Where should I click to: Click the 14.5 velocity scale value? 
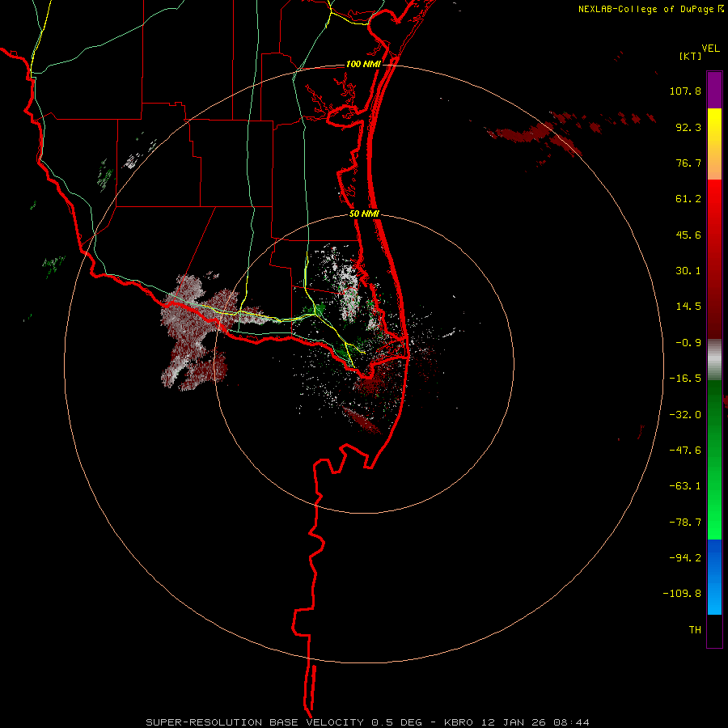click(x=688, y=307)
